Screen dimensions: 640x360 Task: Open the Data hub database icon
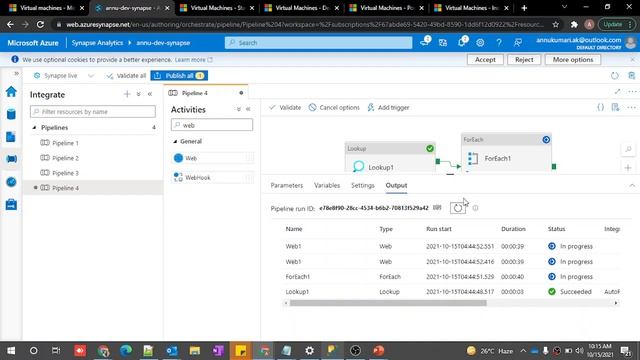(x=11, y=114)
